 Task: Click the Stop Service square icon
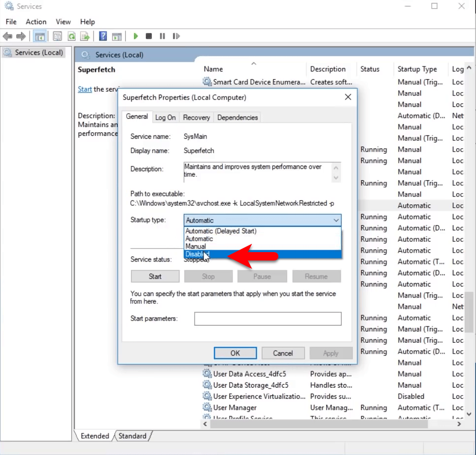pyautogui.click(x=149, y=36)
